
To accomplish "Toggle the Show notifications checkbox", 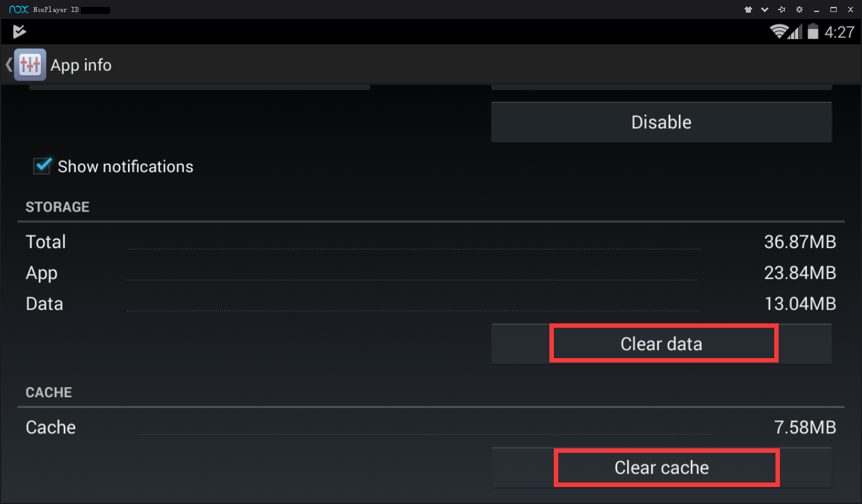I will [42, 166].
